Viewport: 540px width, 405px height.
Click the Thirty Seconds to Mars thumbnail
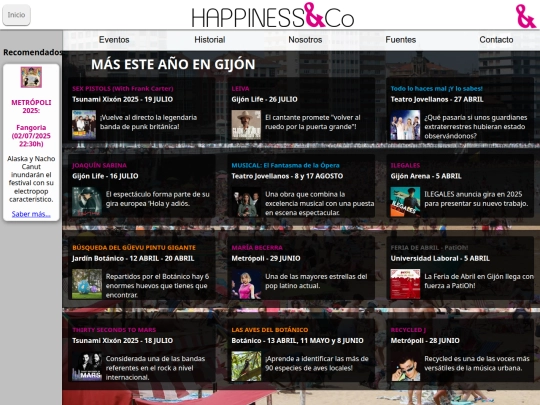pyautogui.click(x=87, y=366)
